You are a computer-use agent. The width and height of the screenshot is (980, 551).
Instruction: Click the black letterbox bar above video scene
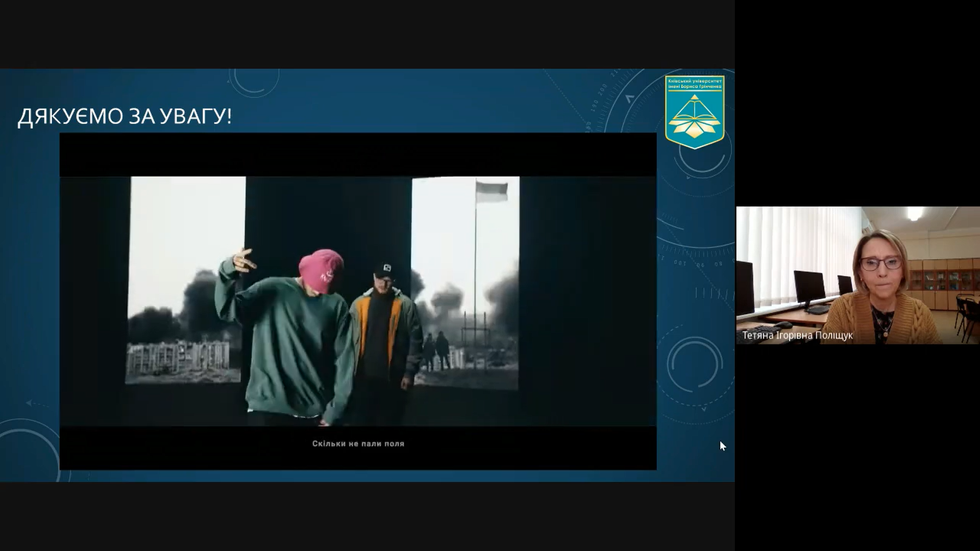click(x=358, y=155)
